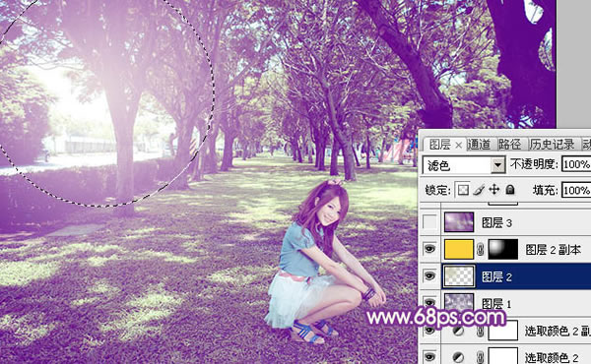
Task: Select the 图层 2 副本 layer mask thumbnail
Action: click(x=503, y=249)
